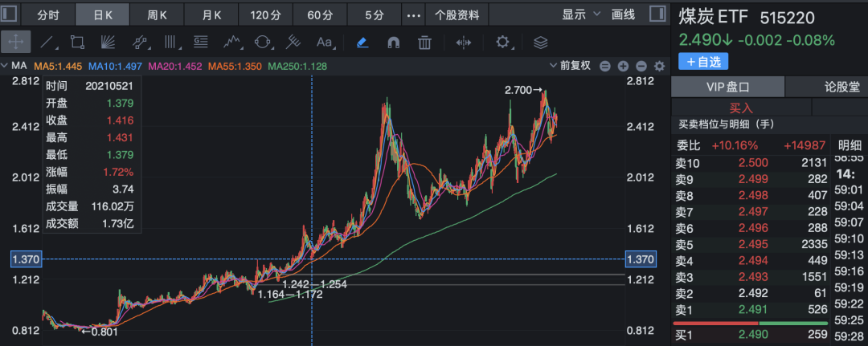Click the MA250:1.128 label
The width and height of the screenshot is (868, 346).
coord(297,67)
